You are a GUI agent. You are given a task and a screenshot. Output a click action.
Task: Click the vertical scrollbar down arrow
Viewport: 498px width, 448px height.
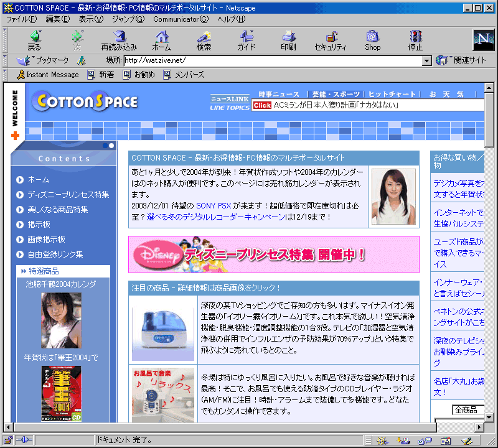click(x=489, y=418)
